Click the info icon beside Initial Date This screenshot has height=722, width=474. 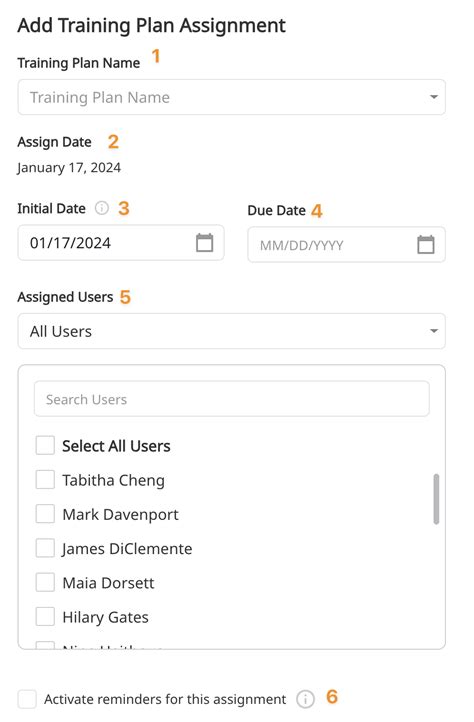click(x=102, y=208)
